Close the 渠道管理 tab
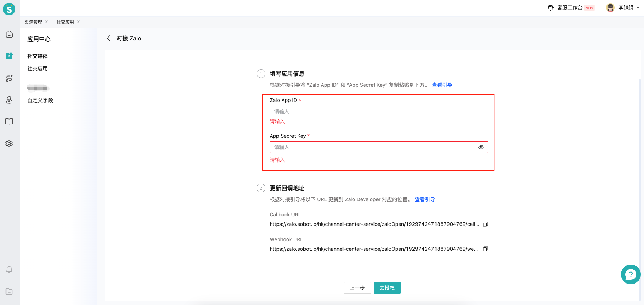This screenshot has width=644, height=305. 46,22
